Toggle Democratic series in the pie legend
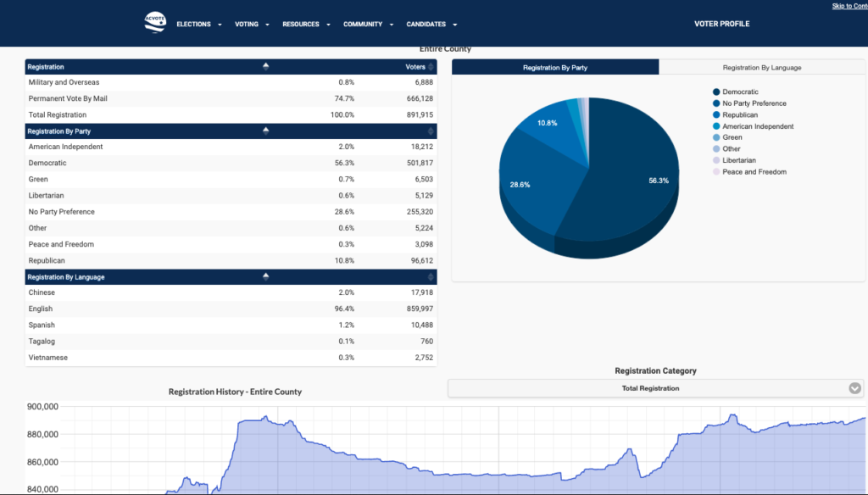Image resolution: width=868 pixels, height=495 pixels. [x=740, y=92]
